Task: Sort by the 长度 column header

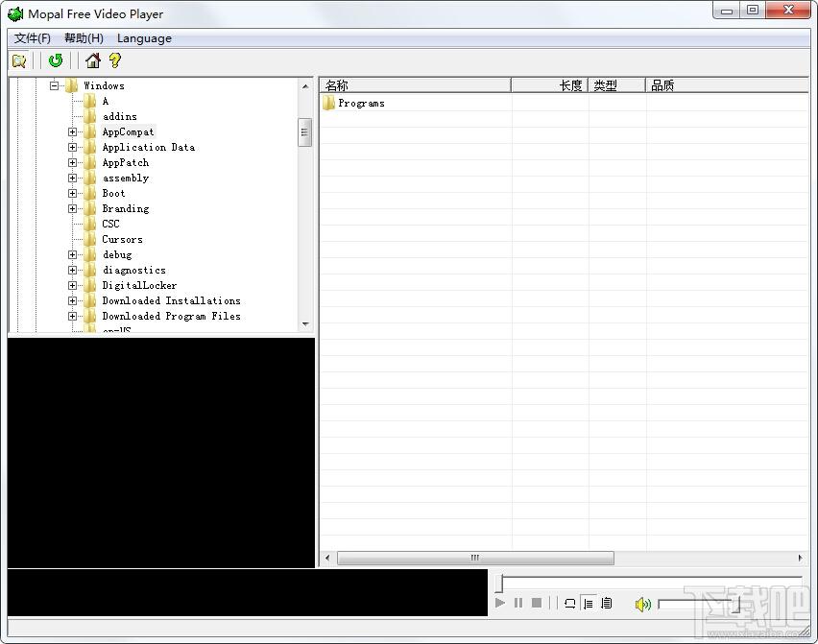Action: [x=550, y=85]
